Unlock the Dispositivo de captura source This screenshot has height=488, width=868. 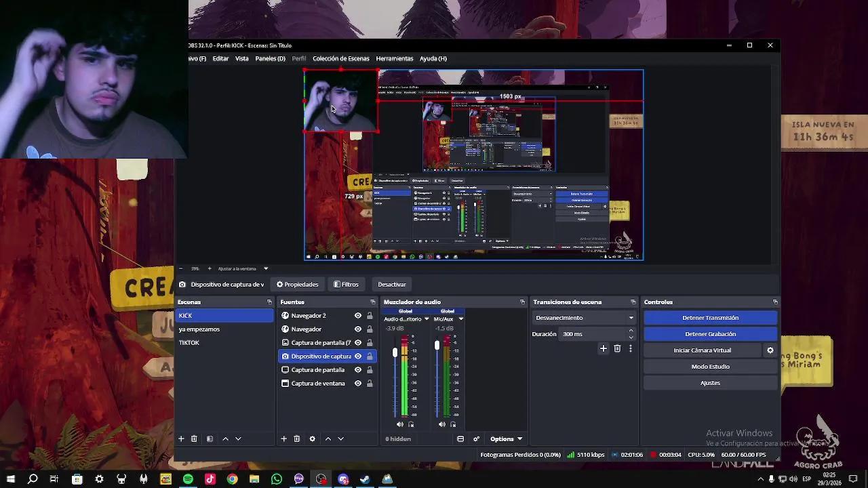370,356
